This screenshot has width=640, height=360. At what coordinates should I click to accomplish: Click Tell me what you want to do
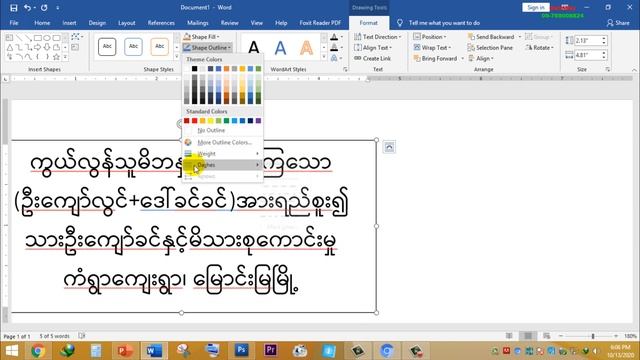(444, 23)
